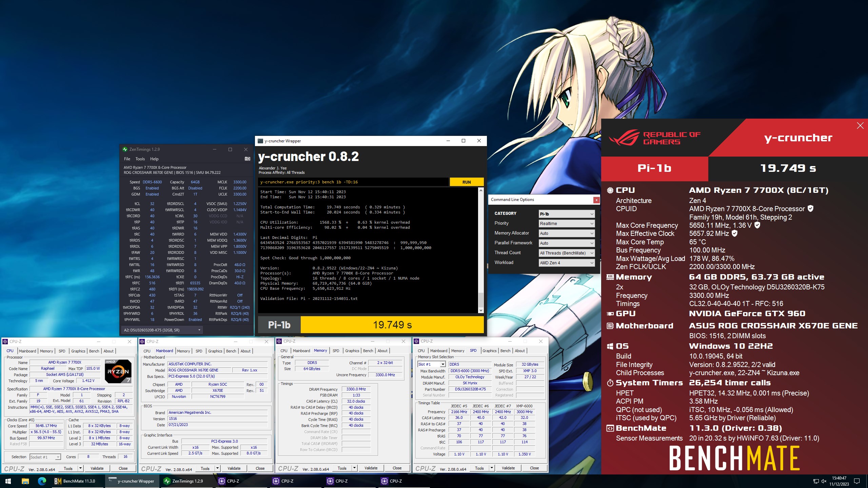The height and width of the screenshot is (488, 868).
Task: Open the CPU-Z Slot #1 dropdown
Action: click(x=431, y=364)
